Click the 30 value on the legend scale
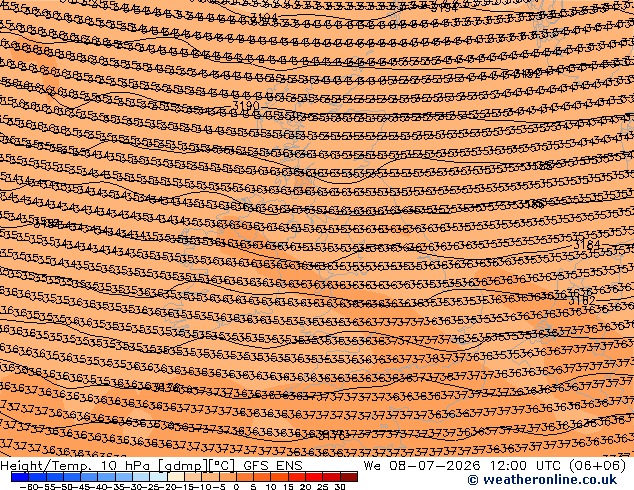The image size is (634, 490). click(x=340, y=487)
